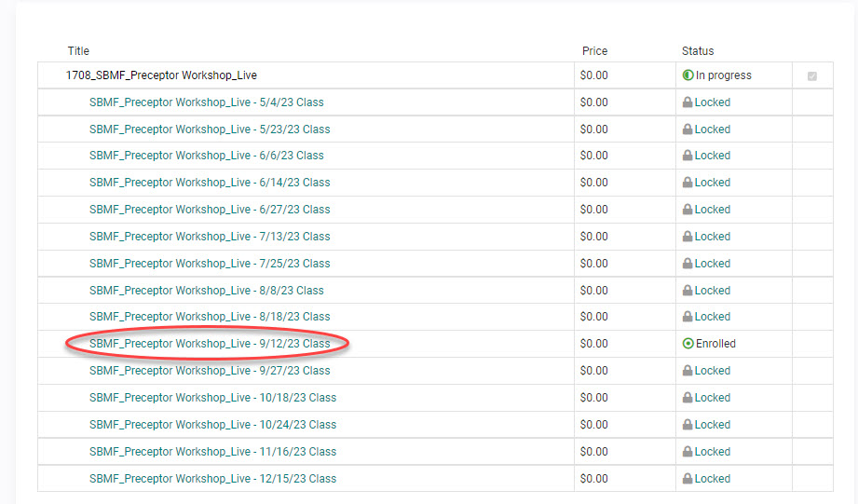This screenshot has height=504, width=858.
Task: Open the 6/27/23 Class link
Action: [x=210, y=210]
